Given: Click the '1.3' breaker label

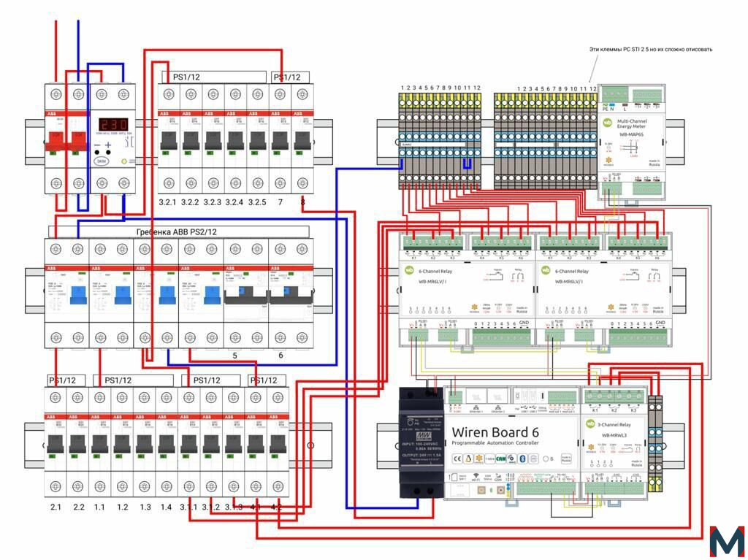Looking at the screenshot, I should (144, 507).
